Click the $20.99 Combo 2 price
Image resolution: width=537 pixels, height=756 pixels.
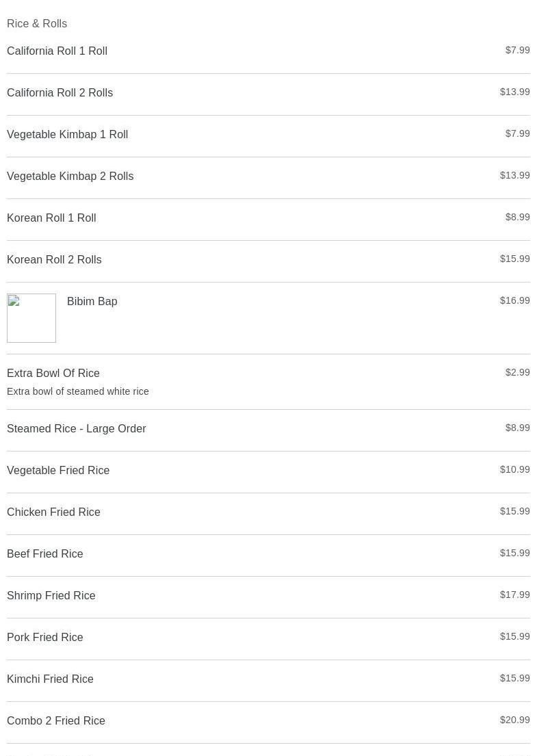514,720
